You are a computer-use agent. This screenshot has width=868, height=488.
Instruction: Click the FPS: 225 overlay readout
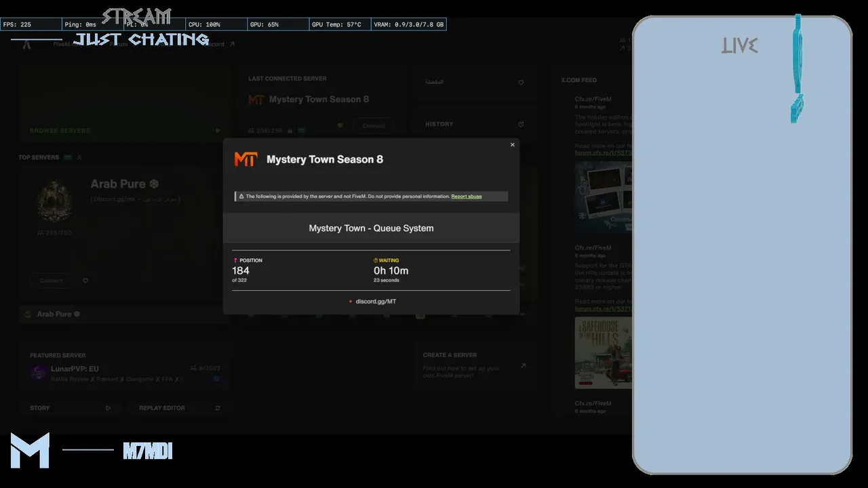pos(31,24)
